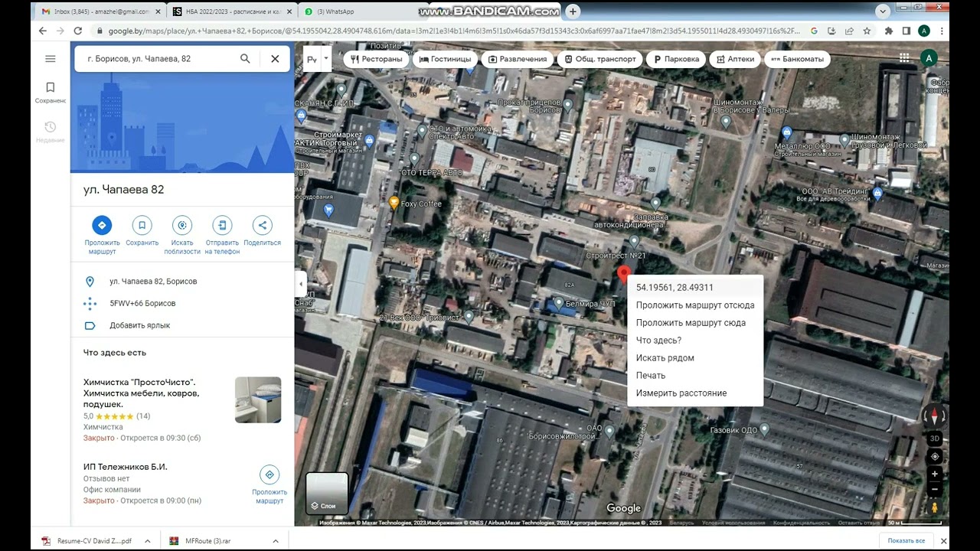Toggle the 3D map view
This screenshot has width=980, height=551.
tap(935, 439)
